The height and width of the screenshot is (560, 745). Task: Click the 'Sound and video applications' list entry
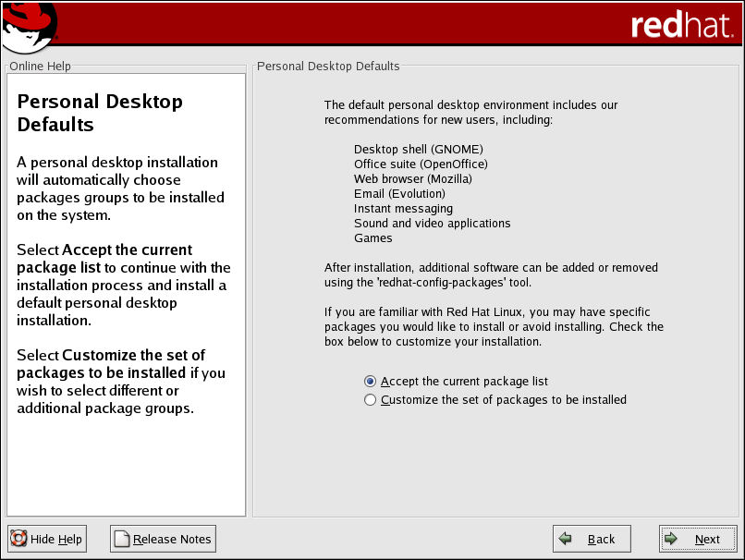click(x=432, y=223)
